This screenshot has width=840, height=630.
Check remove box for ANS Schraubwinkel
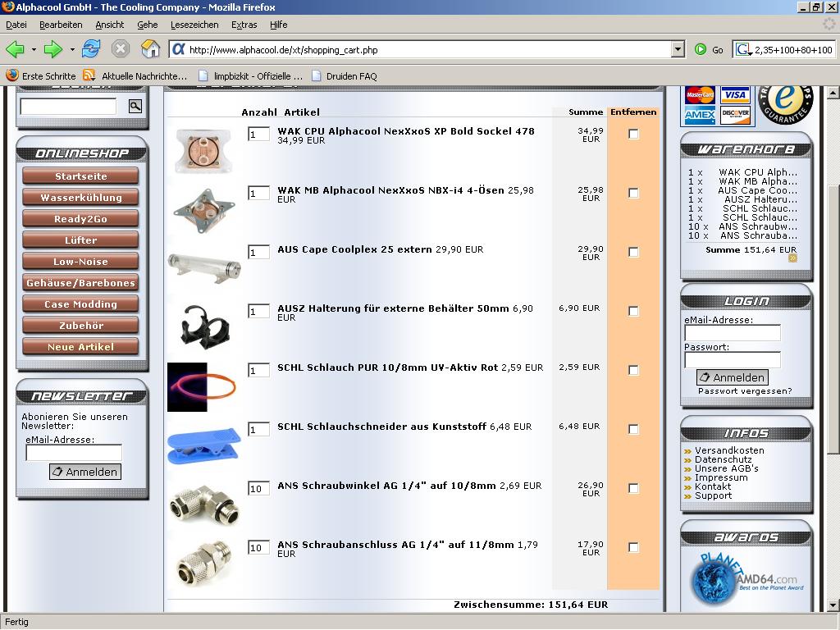tap(633, 488)
